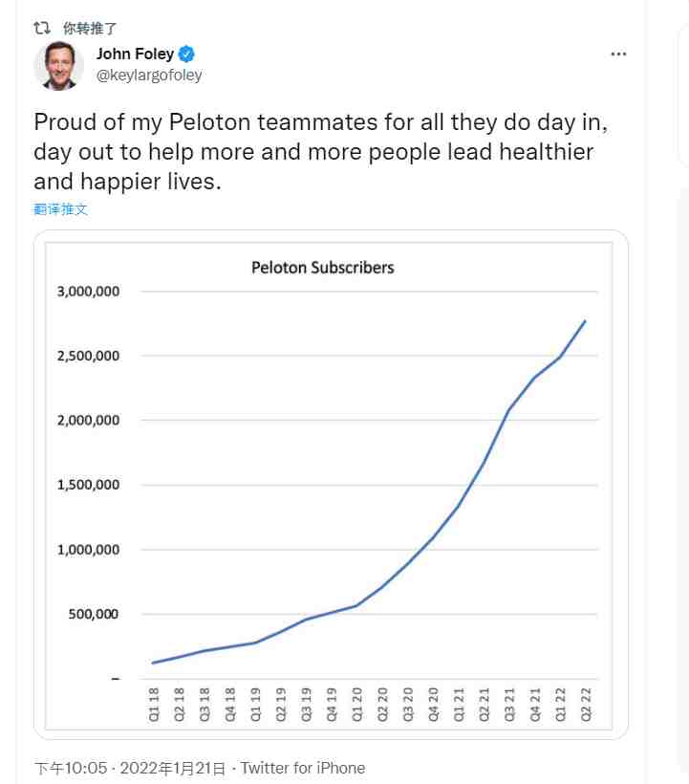Click the "翻译推文" translate tweet link
This screenshot has height=784, width=689.
pyautogui.click(x=61, y=208)
